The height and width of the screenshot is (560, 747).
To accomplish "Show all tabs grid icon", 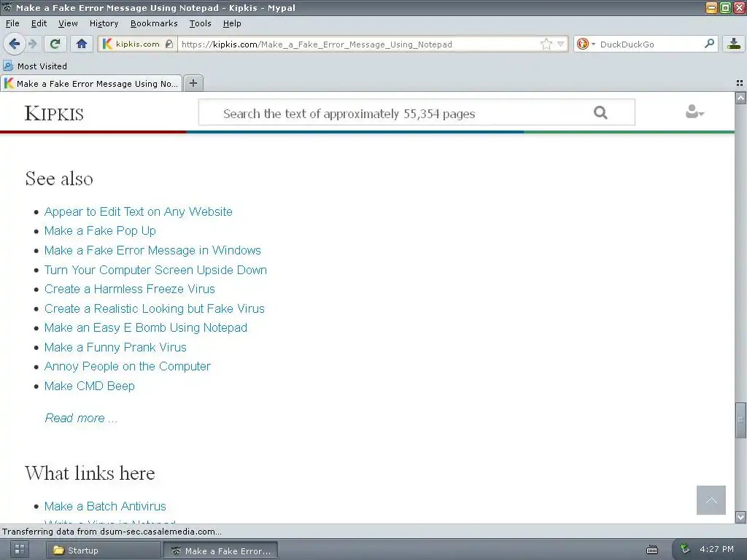I will (740, 83).
